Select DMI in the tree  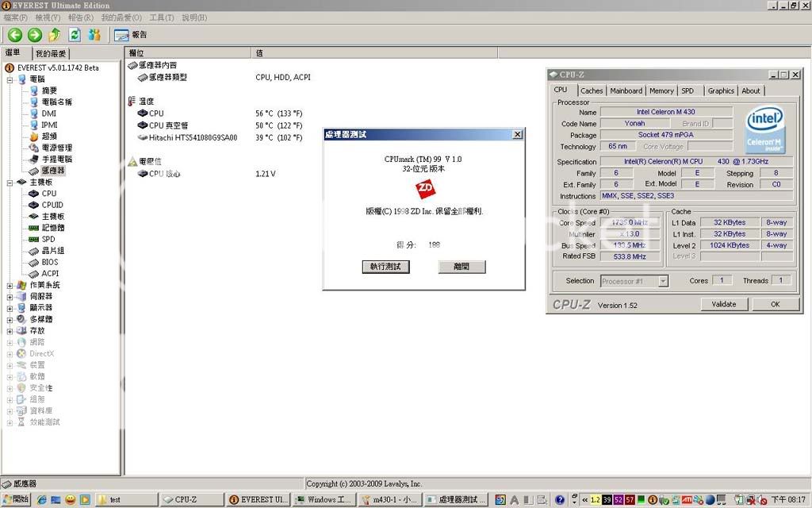pos(48,114)
